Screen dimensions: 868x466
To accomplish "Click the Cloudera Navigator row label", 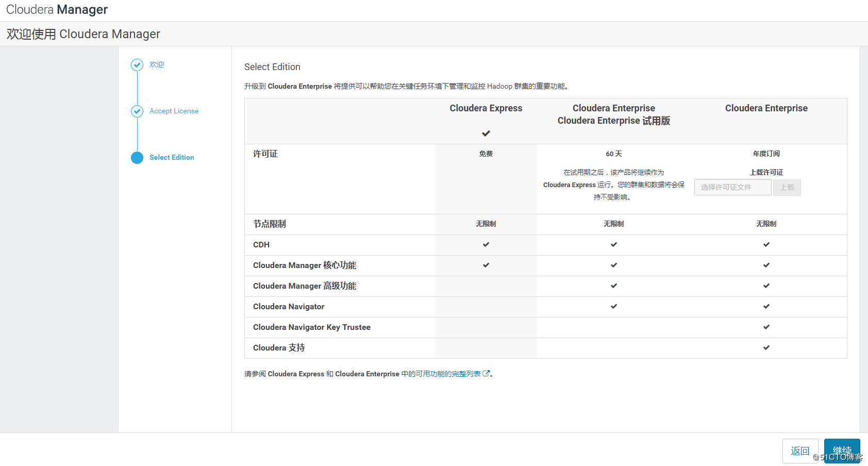I will click(x=289, y=307).
